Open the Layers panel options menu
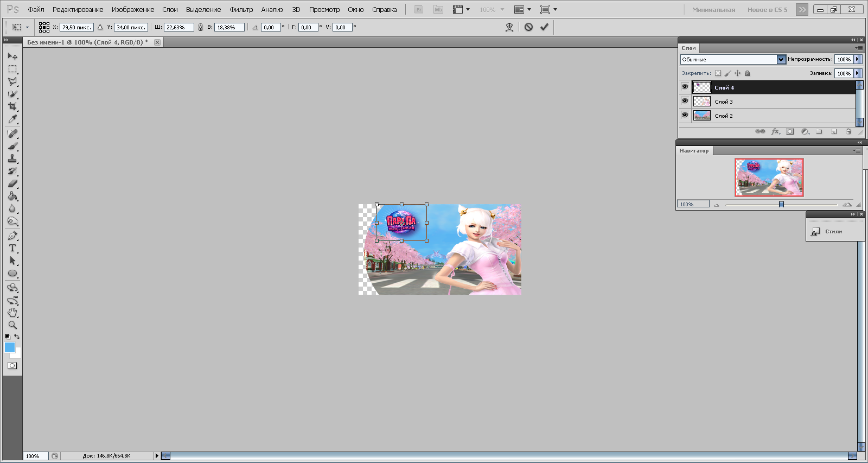868x463 pixels. click(859, 48)
